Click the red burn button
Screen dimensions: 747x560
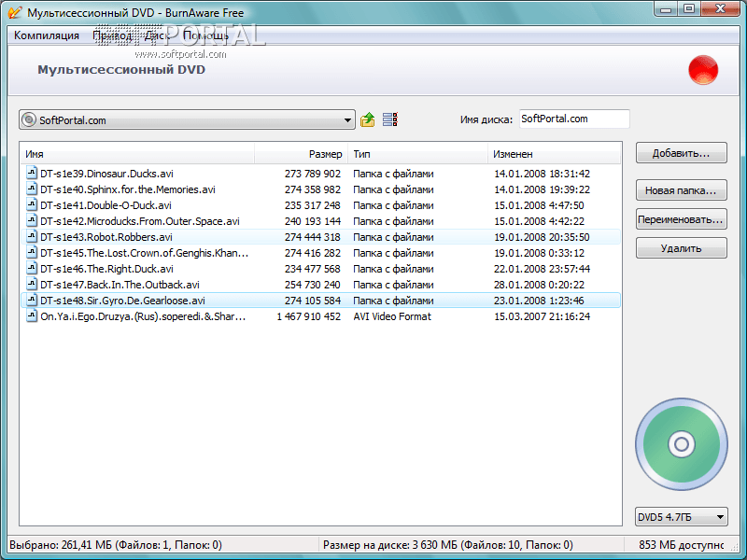[x=703, y=70]
